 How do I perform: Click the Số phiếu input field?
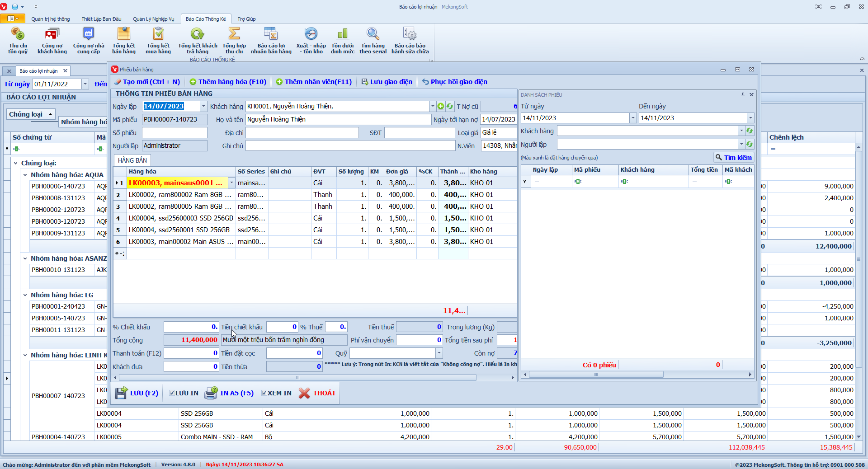(175, 133)
